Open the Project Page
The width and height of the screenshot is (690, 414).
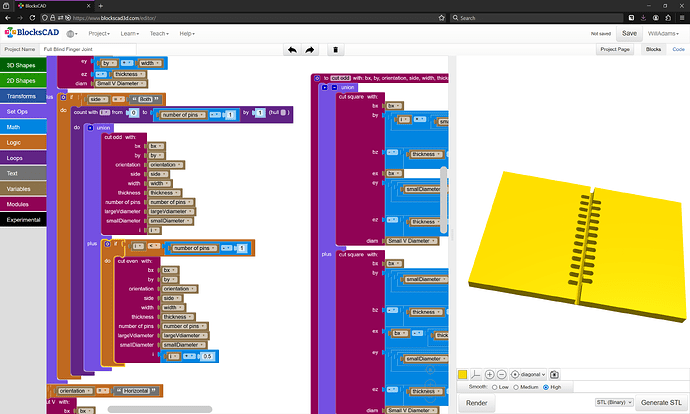click(x=615, y=49)
